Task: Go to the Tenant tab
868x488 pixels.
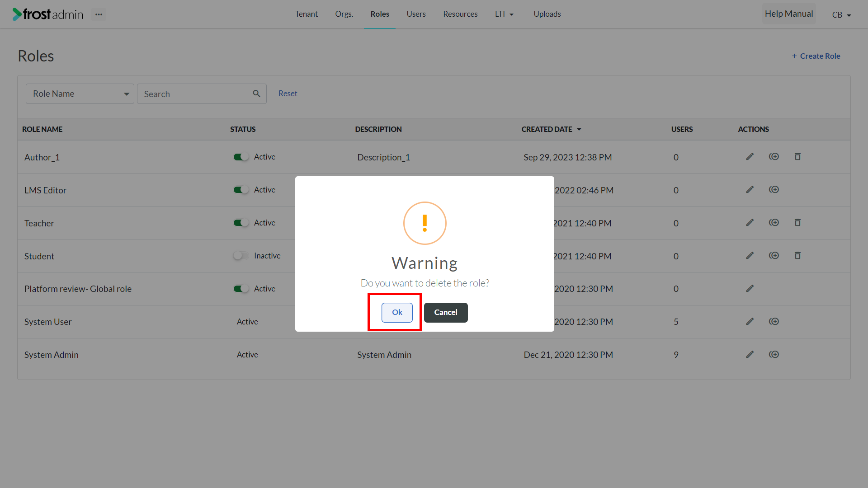Action: tap(307, 14)
